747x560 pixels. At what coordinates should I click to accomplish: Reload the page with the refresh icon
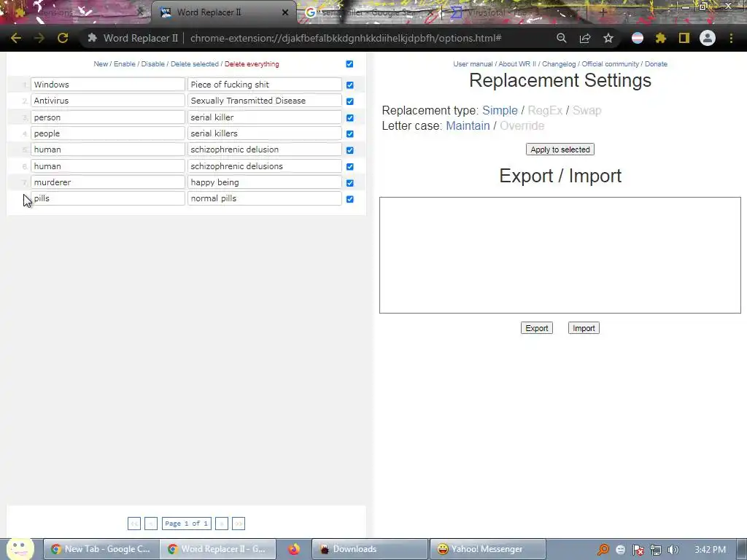pyautogui.click(x=63, y=38)
